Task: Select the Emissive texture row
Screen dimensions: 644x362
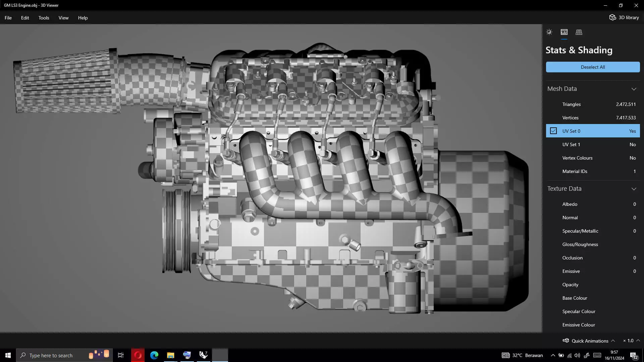Action: (x=593, y=271)
